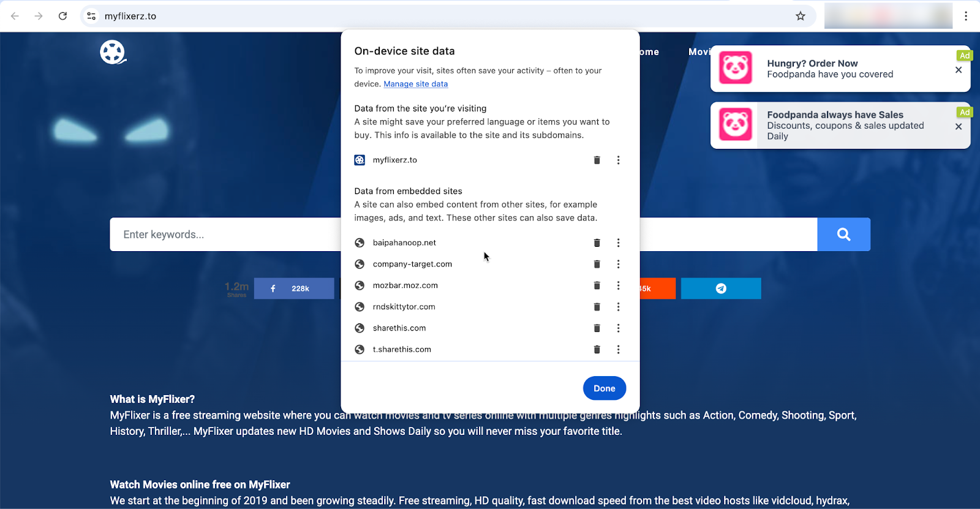Viewport: 980px width, 509px height.
Task: Bookmark this page with the star
Action: 800,16
